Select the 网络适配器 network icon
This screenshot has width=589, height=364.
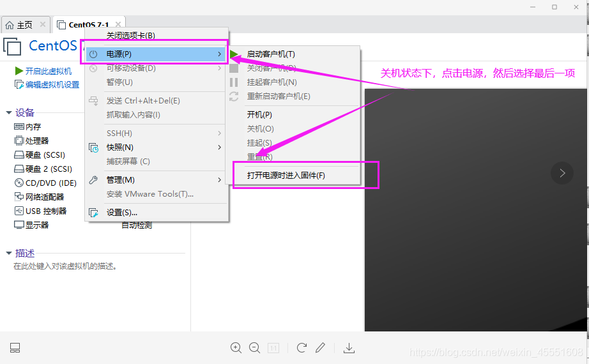19,197
